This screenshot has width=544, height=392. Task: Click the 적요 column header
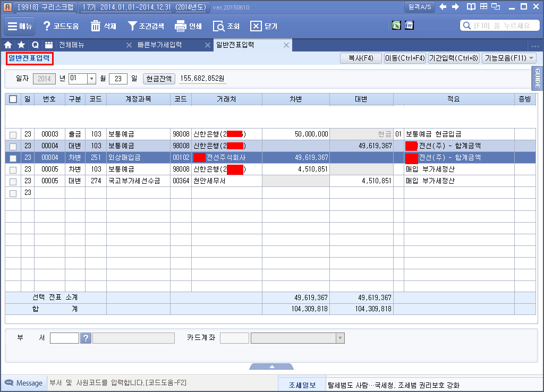(454, 99)
